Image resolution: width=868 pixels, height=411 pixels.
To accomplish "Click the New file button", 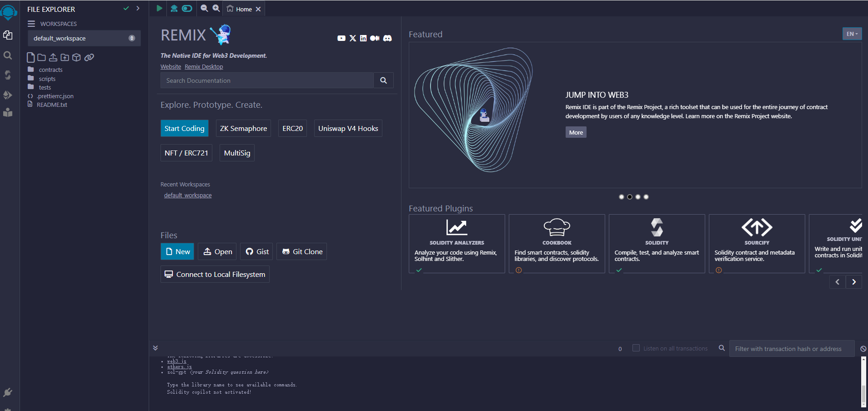I will click(x=177, y=251).
